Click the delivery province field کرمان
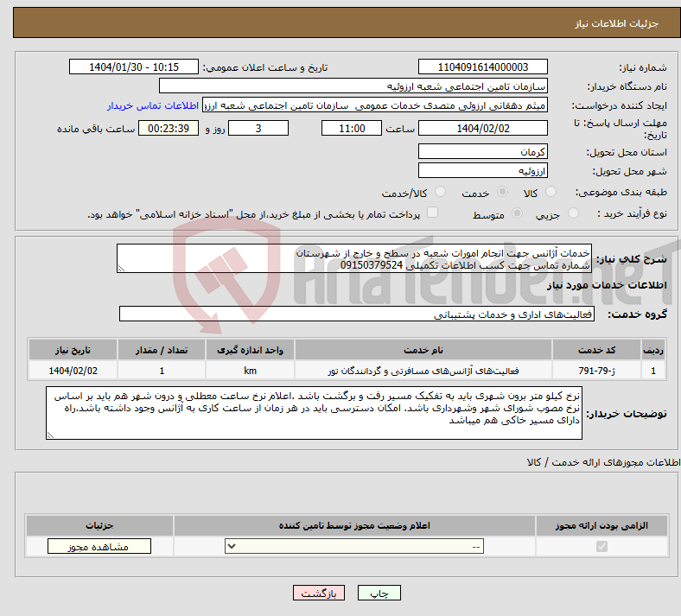681x616 pixels. pos(482,151)
